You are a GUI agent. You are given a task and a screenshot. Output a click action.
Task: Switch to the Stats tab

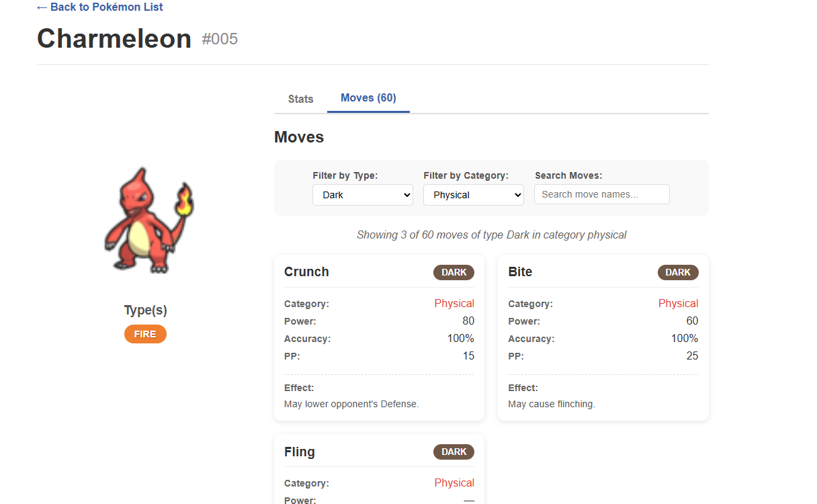click(300, 99)
